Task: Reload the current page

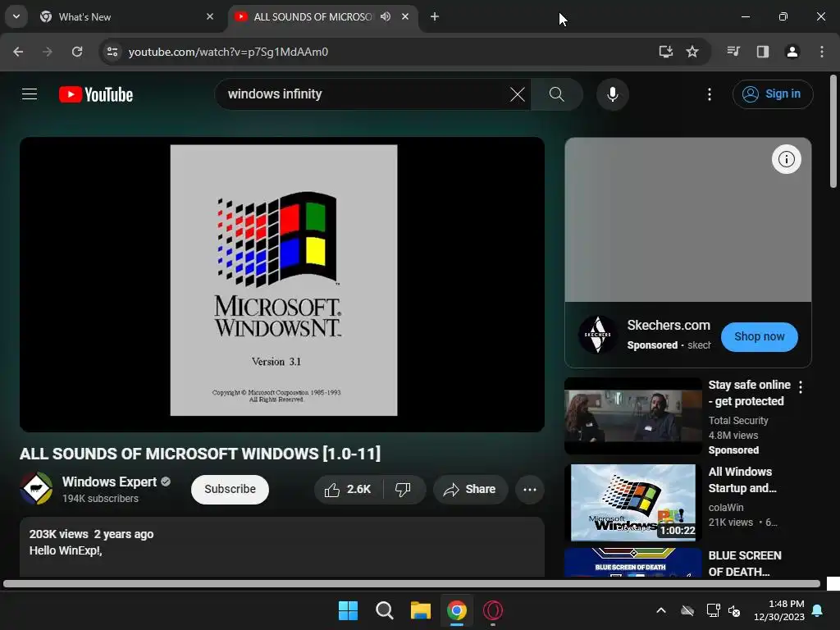Action: (77, 52)
